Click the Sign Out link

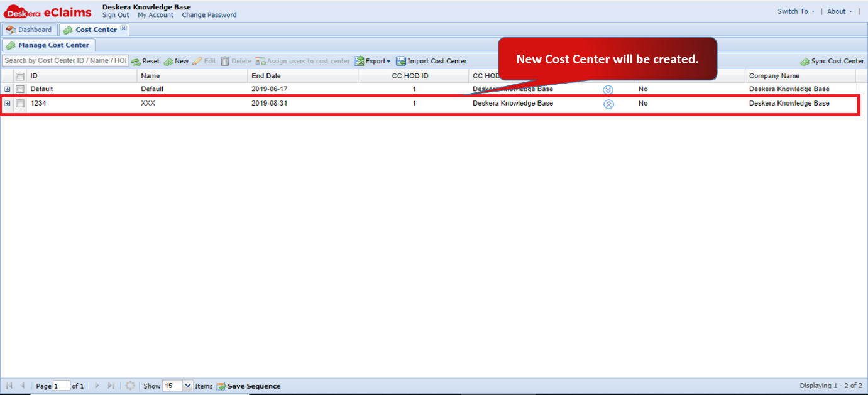pos(116,15)
